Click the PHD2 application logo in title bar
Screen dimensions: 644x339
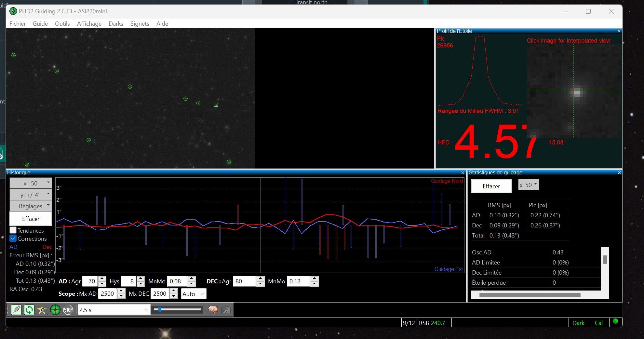(x=13, y=11)
